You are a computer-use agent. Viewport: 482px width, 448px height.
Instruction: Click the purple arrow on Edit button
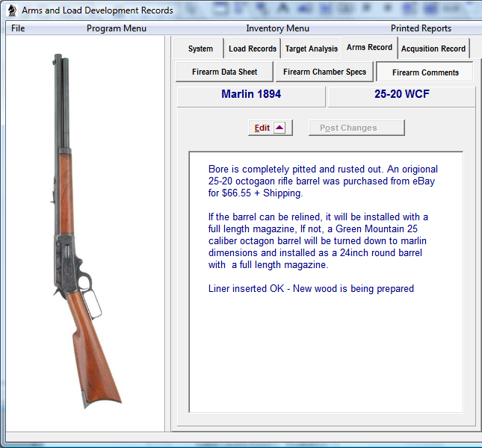pyautogui.click(x=279, y=128)
